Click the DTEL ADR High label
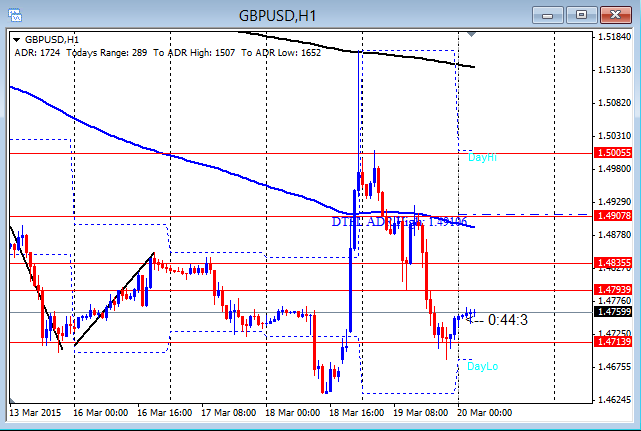The image size is (641, 431). pos(399,222)
